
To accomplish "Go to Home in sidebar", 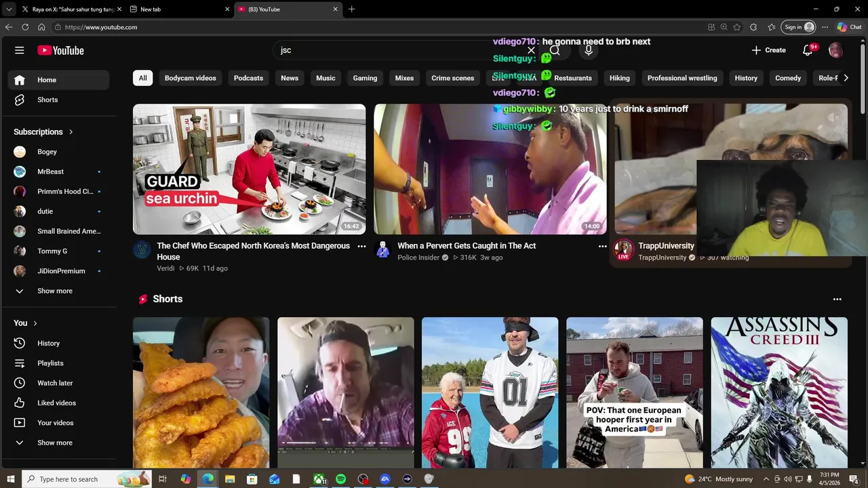I will tap(58, 80).
